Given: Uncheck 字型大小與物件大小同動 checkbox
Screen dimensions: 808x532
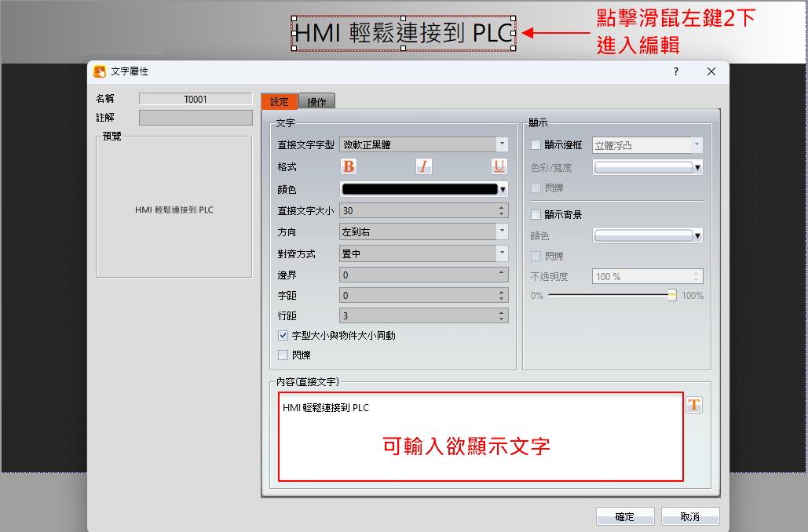Looking at the screenshot, I should [283, 335].
